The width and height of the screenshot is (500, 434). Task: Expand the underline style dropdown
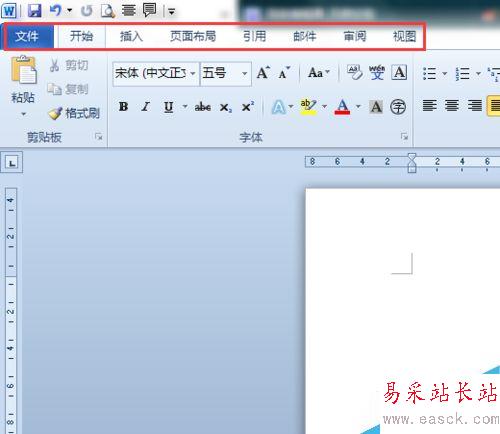pyautogui.click(x=185, y=107)
